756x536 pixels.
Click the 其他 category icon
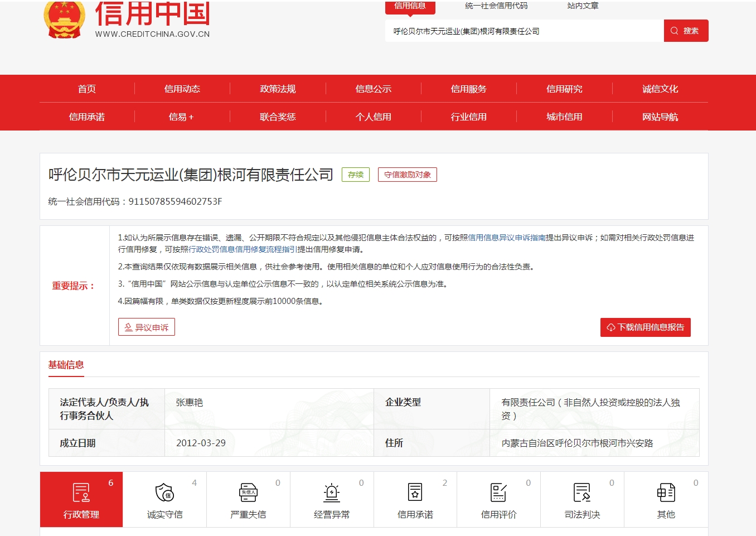click(x=666, y=492)
